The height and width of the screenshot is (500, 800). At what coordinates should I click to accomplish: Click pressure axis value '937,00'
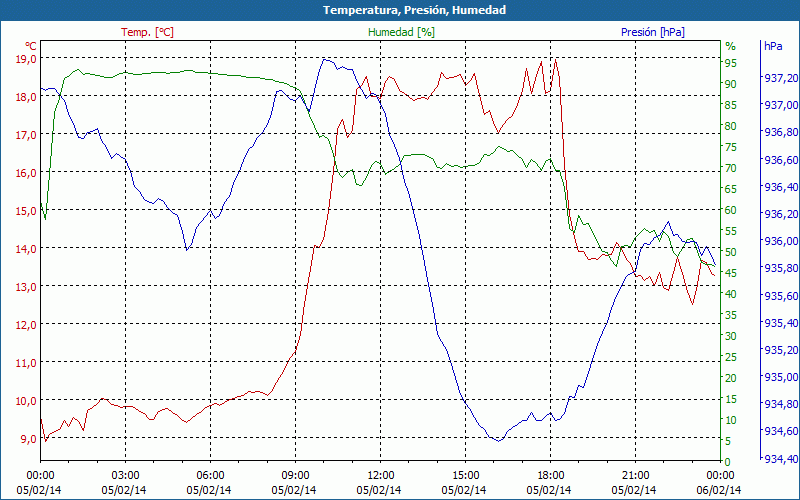pos(781,105)
